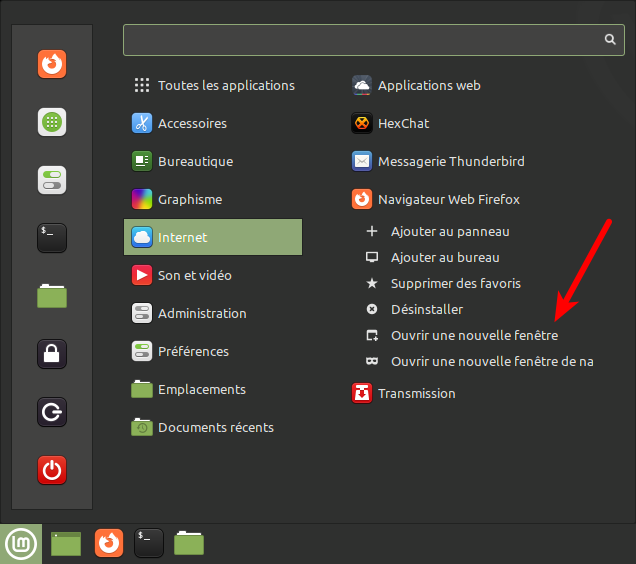Click the Linux Mint menu button
This screenshot has width=636, height=564.
click(21, 544)
